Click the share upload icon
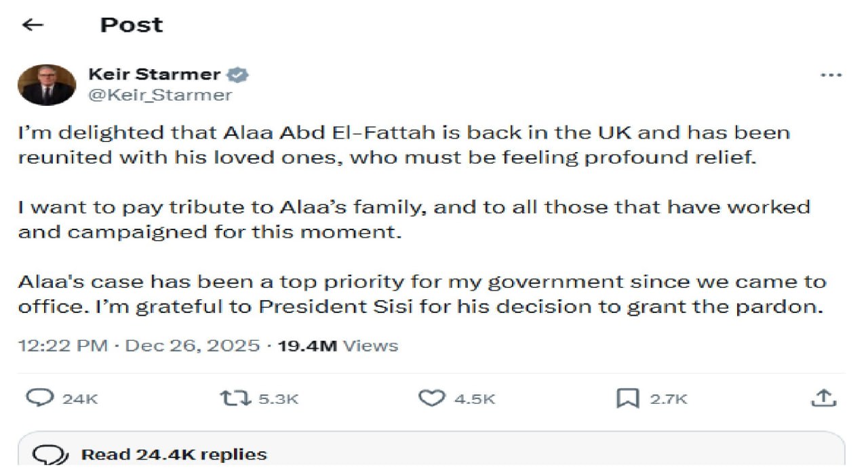This screenshot has width=868, height=469. (823, 398)
